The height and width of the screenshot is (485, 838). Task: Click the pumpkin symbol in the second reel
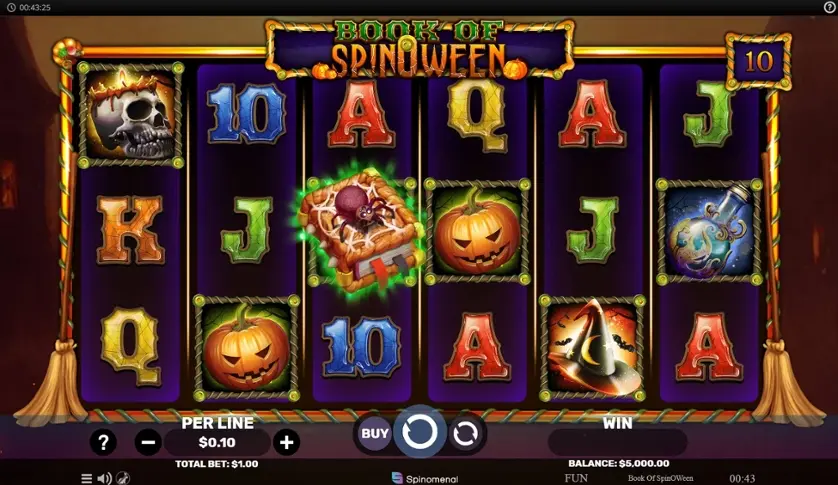point(246,347)
